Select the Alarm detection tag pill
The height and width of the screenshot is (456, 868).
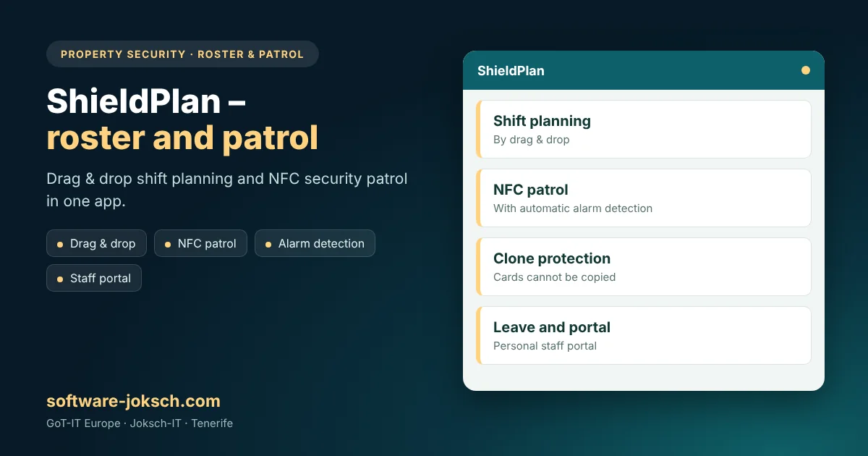point(315,243)
